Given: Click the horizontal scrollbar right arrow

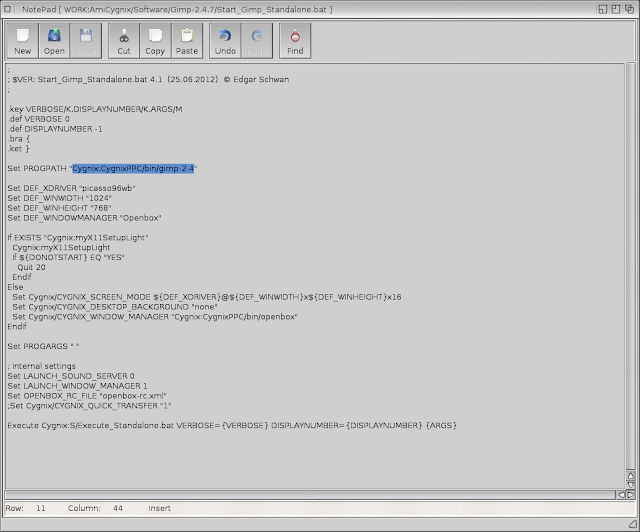Looking at the screenshot, I should tap(630, 495).
